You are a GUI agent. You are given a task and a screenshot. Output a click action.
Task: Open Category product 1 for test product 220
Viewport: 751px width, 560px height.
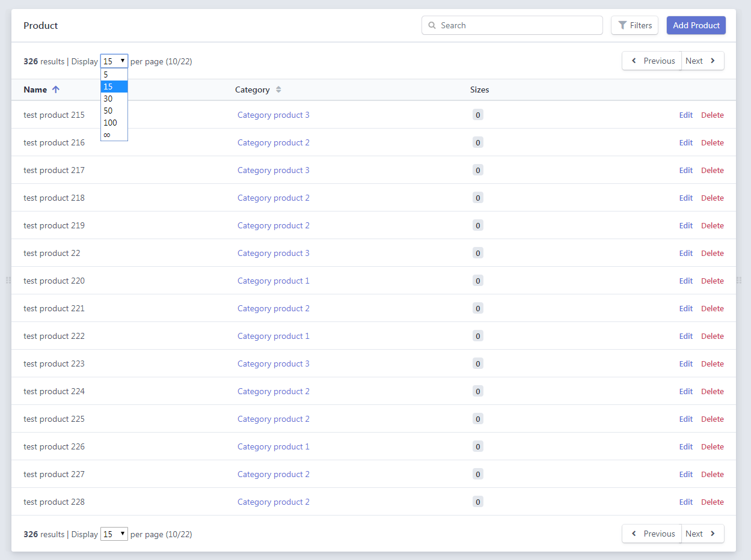(x=273, y=281)
